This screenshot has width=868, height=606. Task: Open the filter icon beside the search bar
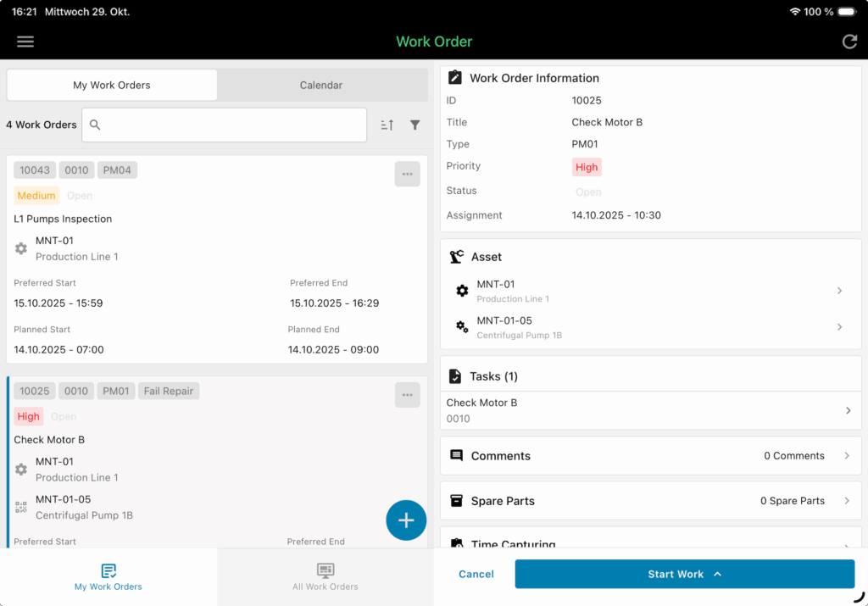tap(415, 125)
